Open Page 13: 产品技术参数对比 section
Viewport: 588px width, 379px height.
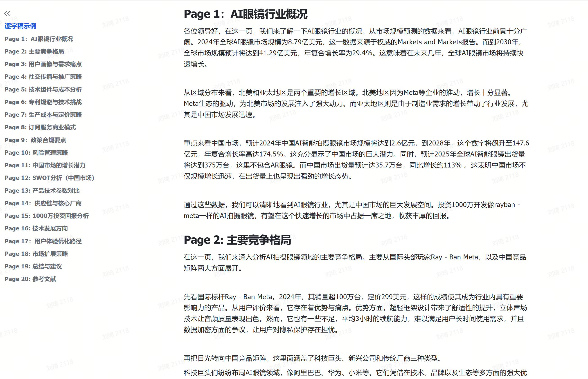pyautogui.click(x=42, y=190)
